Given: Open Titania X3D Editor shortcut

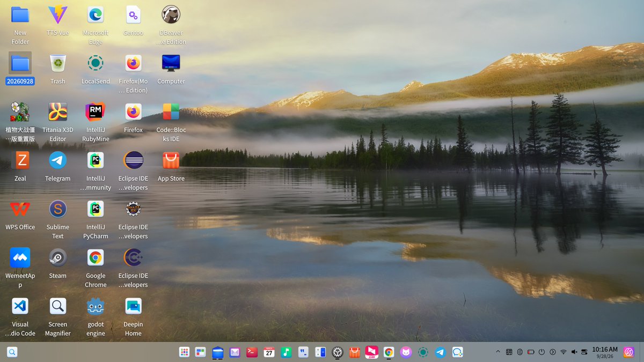Looking at the screenshot, I should (58, 112).
